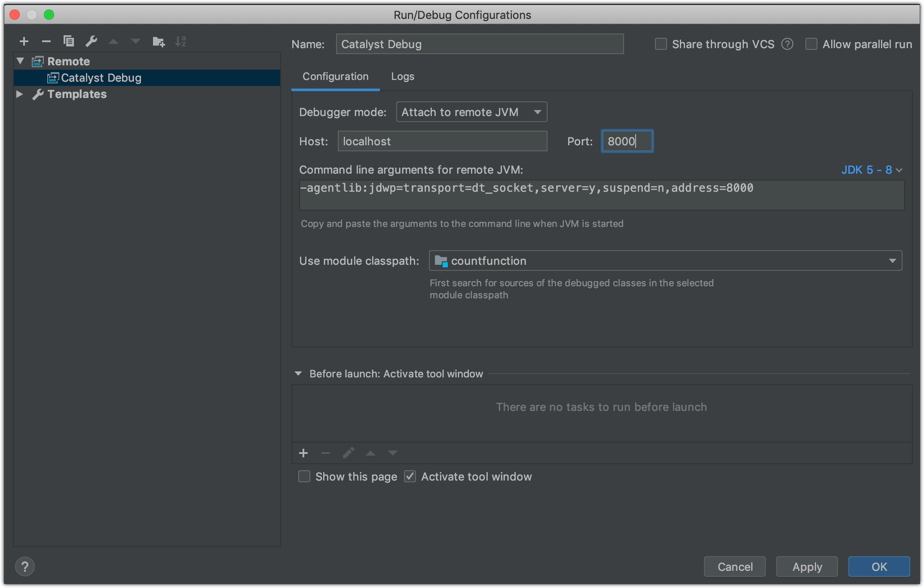Switch to the Logs tab
The height and width of the screenshot is (588, 924).
pyautogui.click(x=402, y=77)
